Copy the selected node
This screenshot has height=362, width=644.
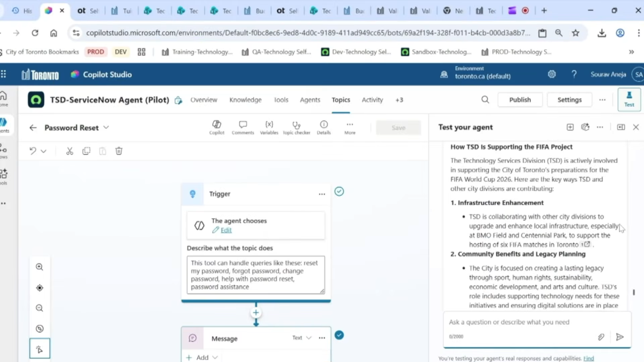[x=86, y=151]
